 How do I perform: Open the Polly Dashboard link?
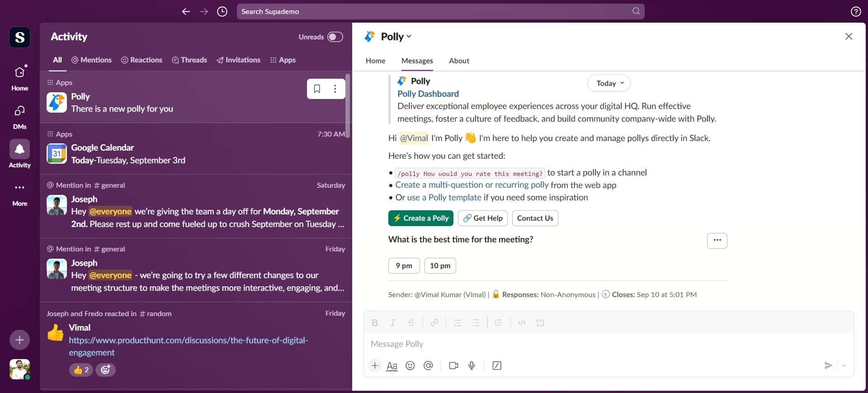428,94
